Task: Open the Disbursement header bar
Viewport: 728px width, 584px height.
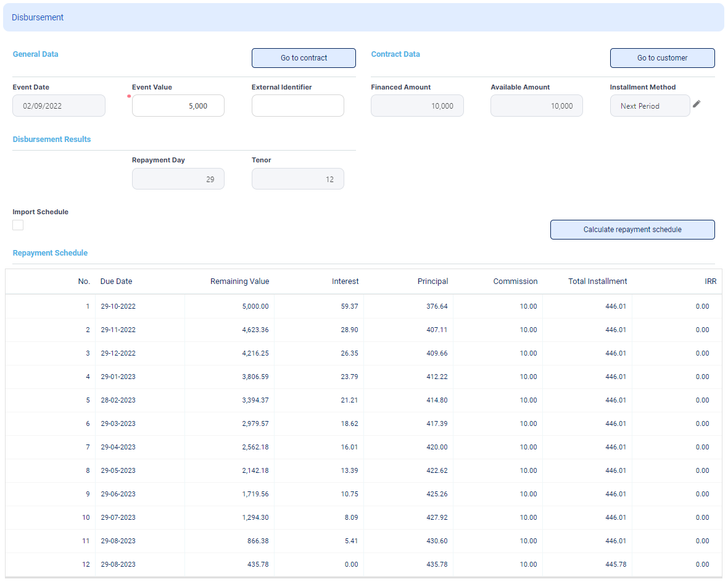Action: (363, 17)
